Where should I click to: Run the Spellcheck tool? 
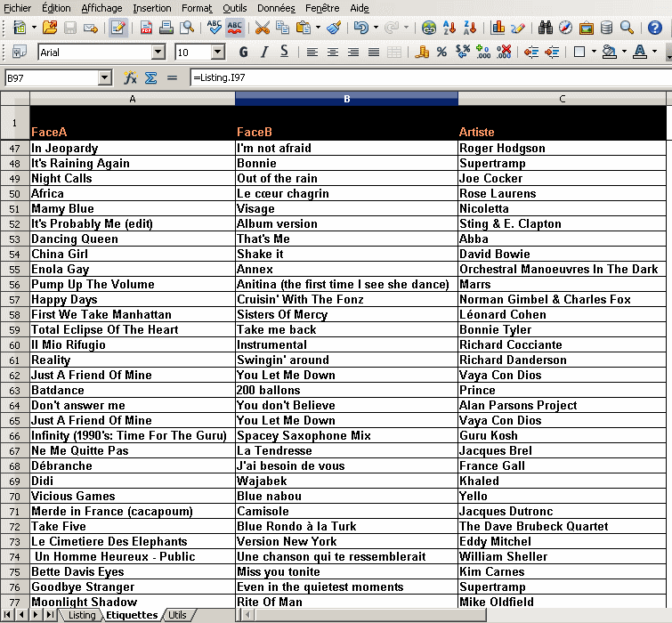point(214,28)
